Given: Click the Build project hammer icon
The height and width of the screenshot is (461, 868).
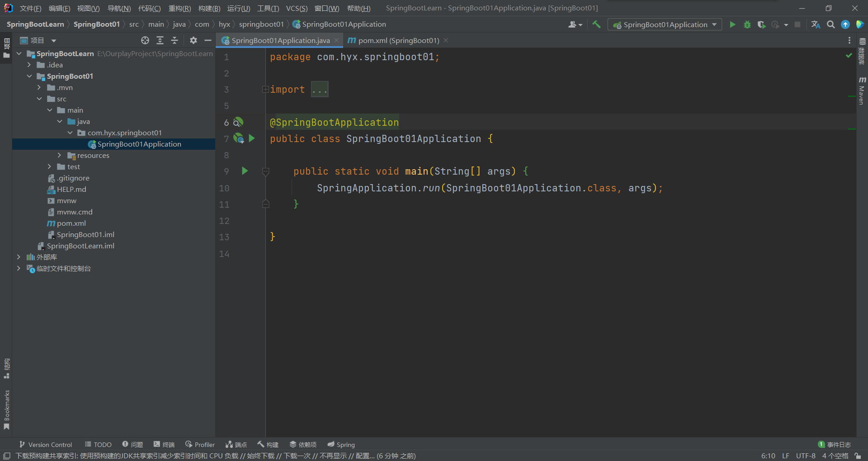Looking at the screenshot, I should click(597, 24).
